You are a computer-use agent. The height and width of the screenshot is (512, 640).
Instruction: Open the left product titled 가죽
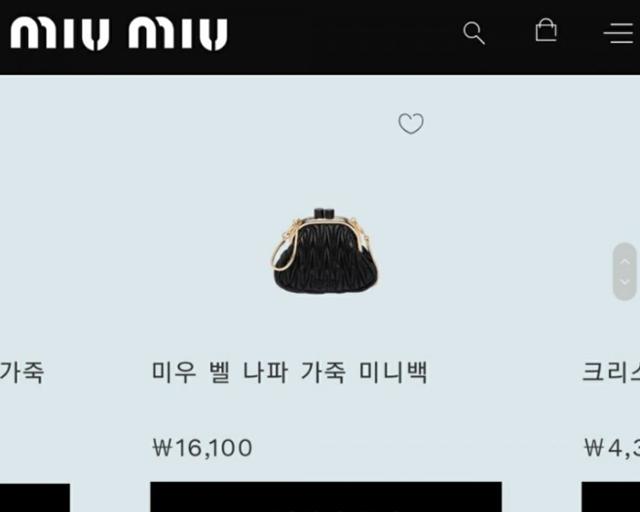click(x=22, y=372)
